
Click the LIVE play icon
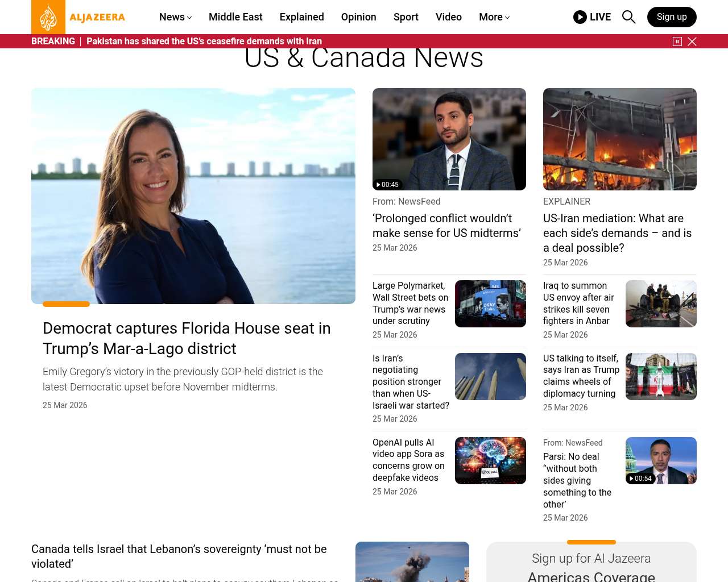point(580,17)
